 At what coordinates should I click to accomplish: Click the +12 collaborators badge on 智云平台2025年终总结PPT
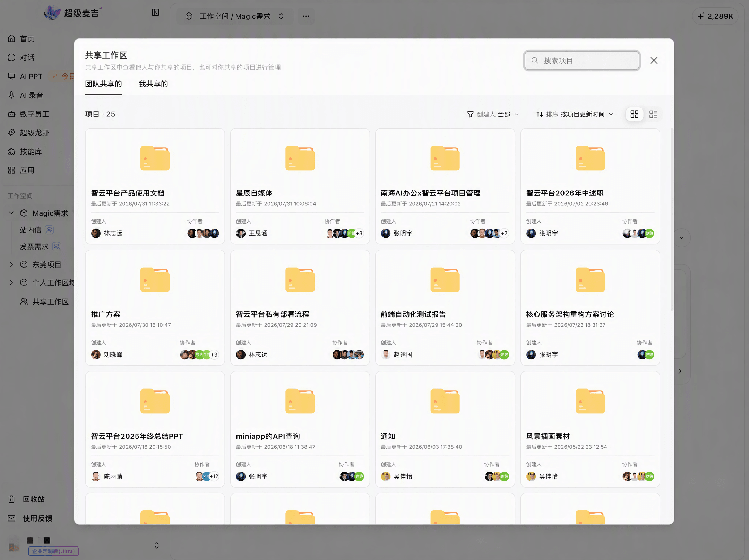click(214, 476)
